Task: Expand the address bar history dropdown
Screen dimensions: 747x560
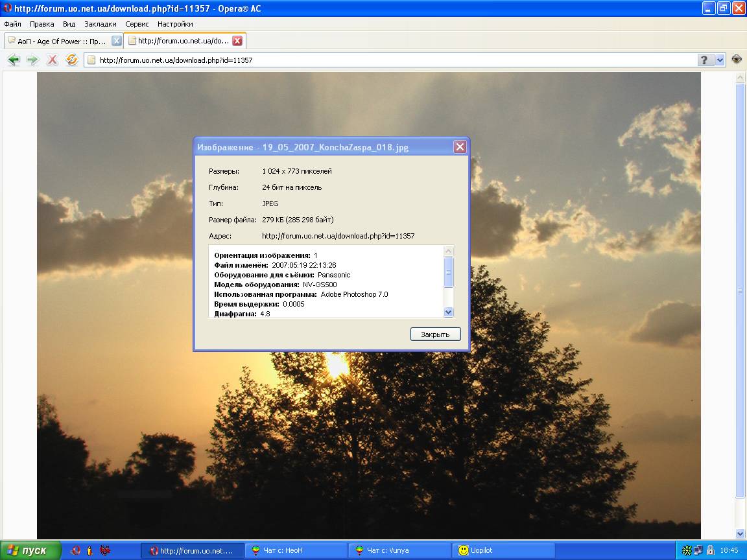Action: pos(720,60)
